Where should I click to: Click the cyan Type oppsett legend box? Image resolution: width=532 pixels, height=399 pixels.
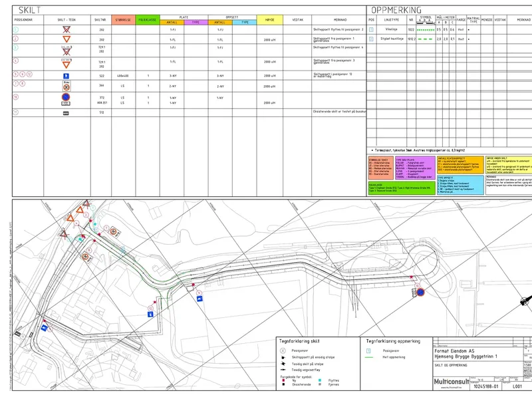pos(460,185)
